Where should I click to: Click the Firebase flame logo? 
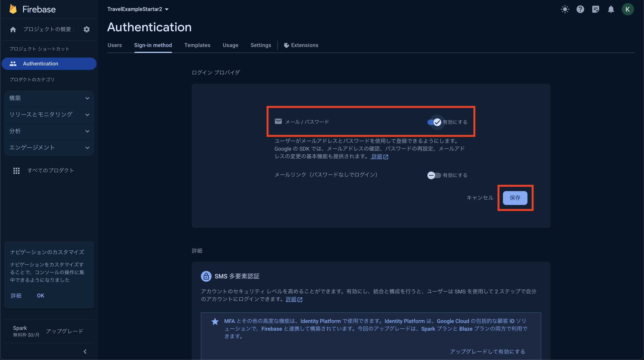[x=13, y=9]
